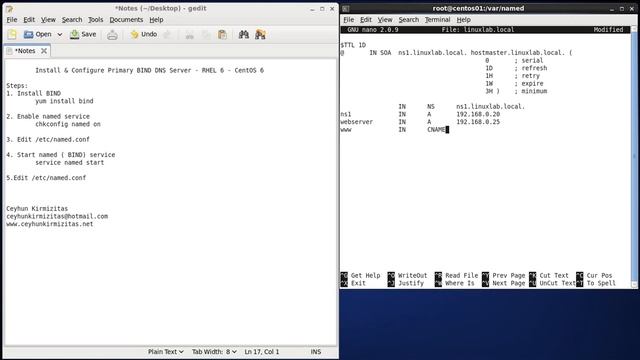Open gedit Search menu
This screenshot has width=640, height=360.
click(x=72, y=20)
